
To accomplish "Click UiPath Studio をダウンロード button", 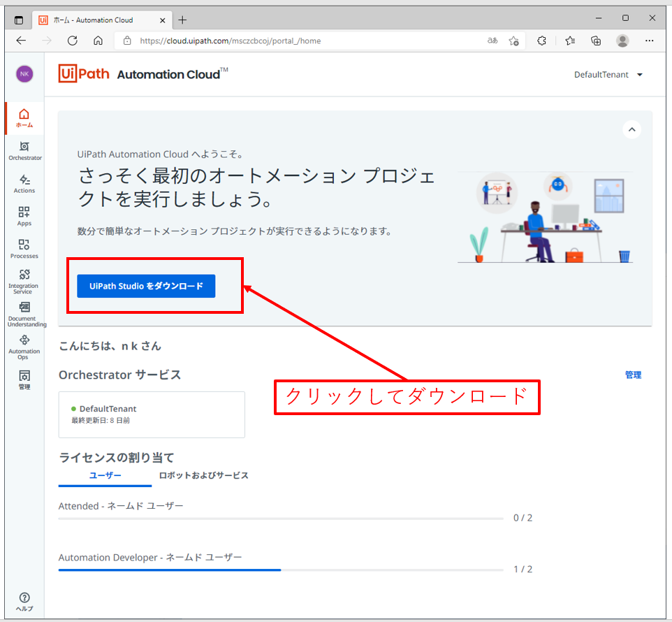I will [146, 286].
